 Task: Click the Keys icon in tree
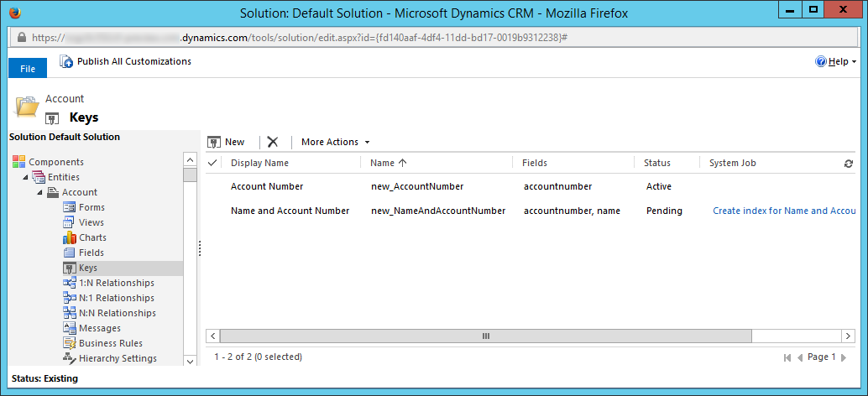(69, 268)
